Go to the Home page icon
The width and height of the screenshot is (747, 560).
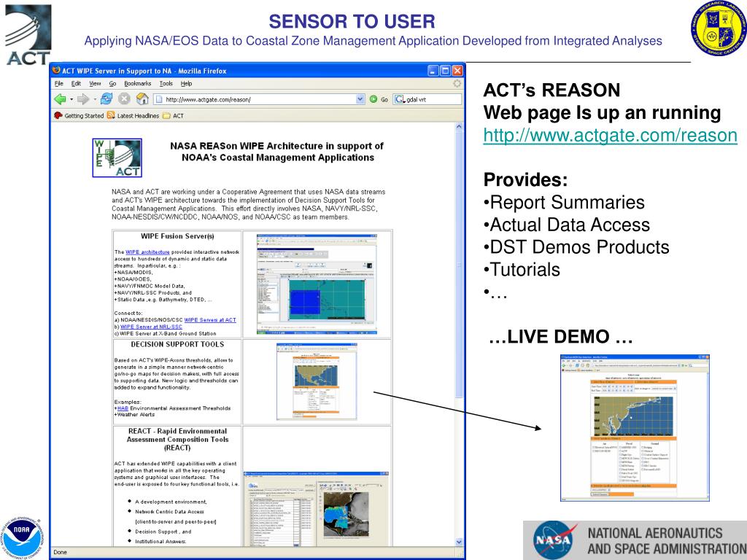coord(142,98)
